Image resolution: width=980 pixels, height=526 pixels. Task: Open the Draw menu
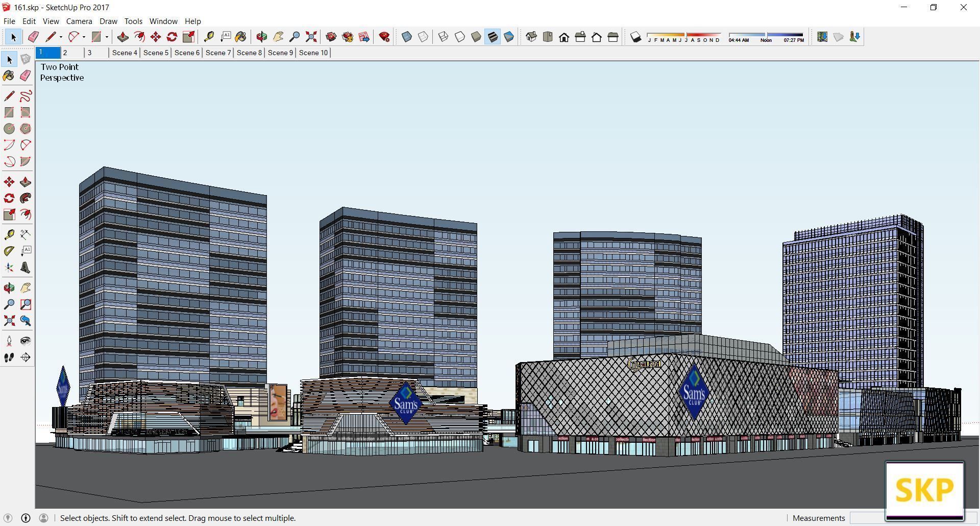pyautogui.click(x=108, y=21)
